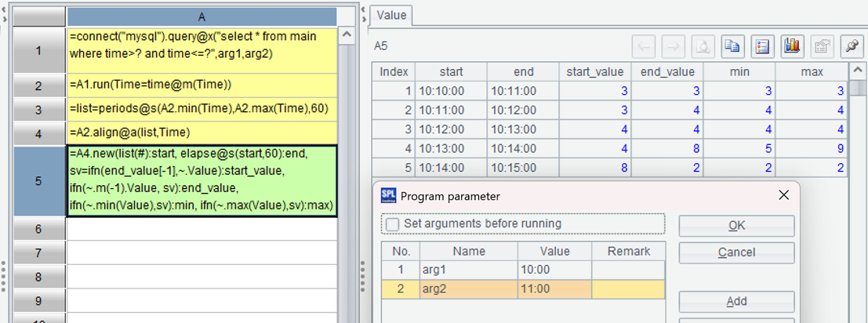Collapse panel using the splitter left arrow
868x323 pixels.
pyautogui.click(x=361, y=9)
